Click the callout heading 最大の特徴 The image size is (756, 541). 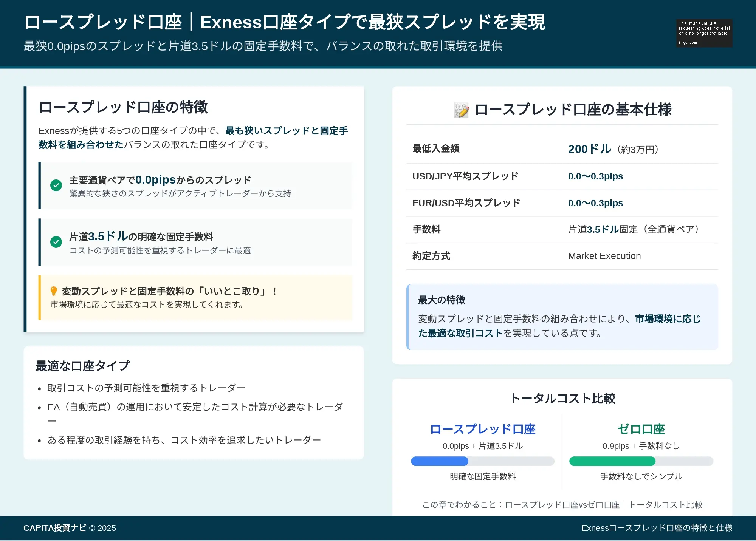coord(442,300)
